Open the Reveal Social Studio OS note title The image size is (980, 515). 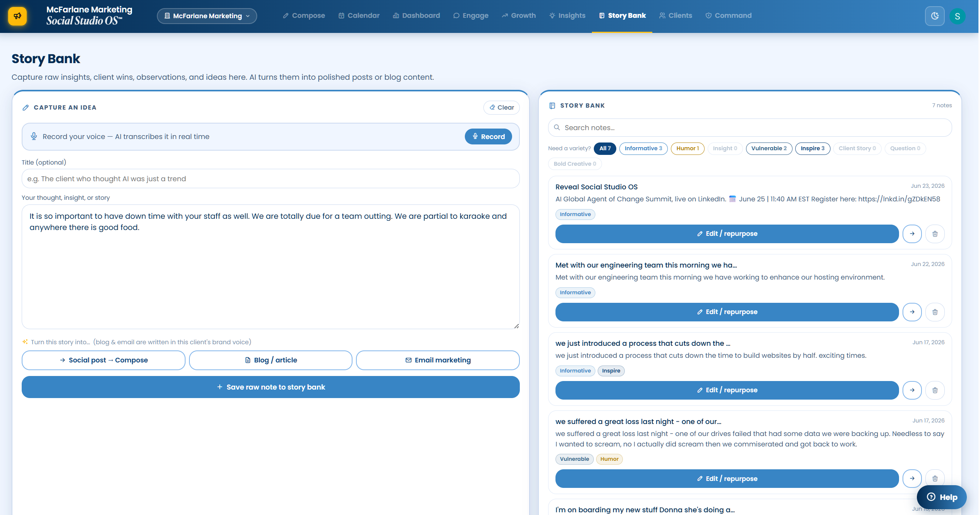click(x=596, y=187)
